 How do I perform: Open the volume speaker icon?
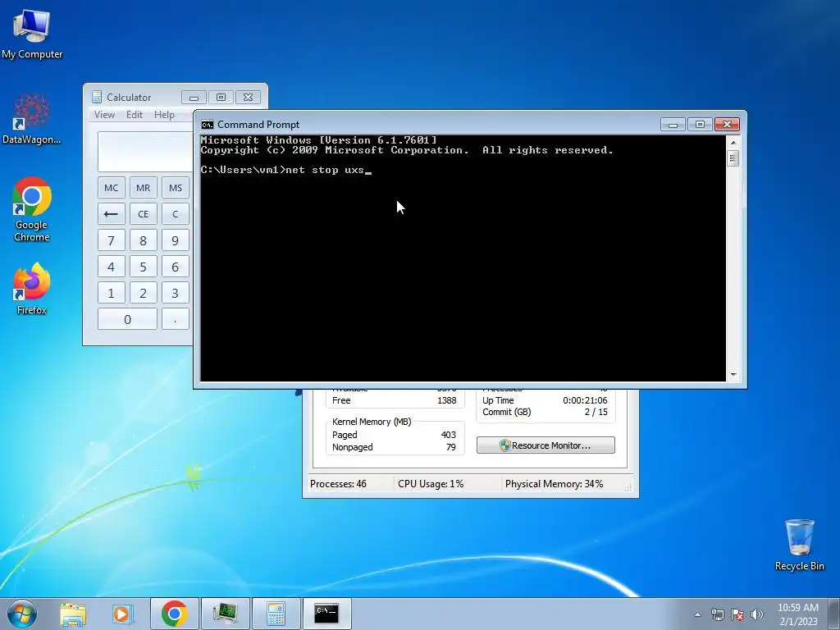757,614
